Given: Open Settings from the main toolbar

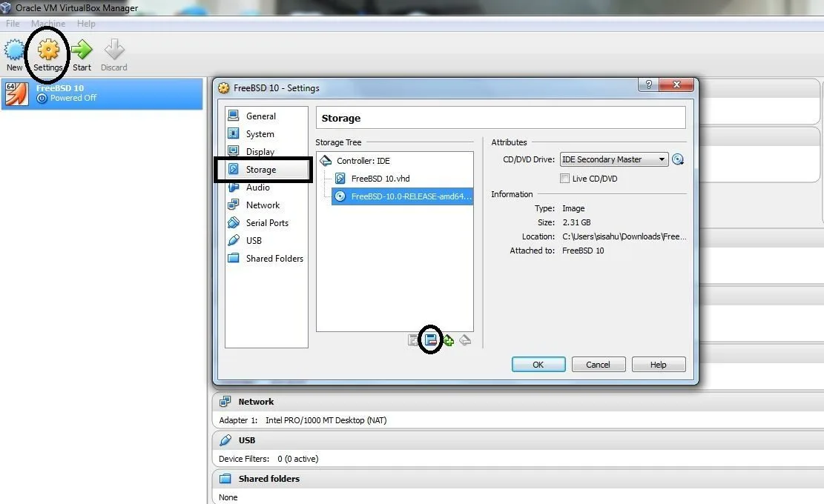Looking at the screenshot, I should click(47, 55).
